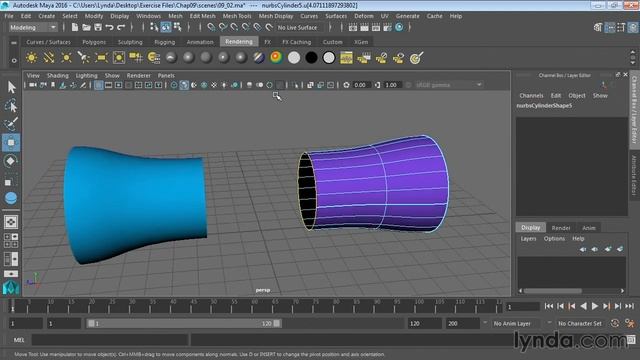
Task: Switch to the Polygons shelf tab
Action: (94, 42)
